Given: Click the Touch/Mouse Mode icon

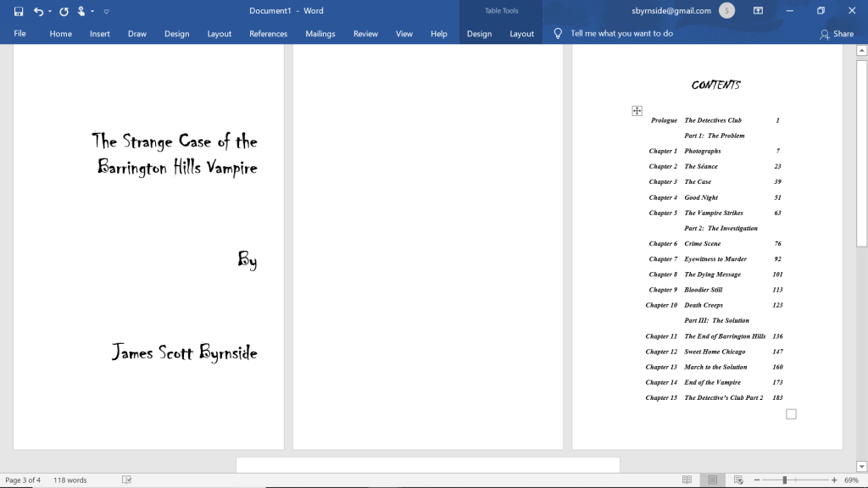Looking at the screenshot, I should pyautogui.click(x=81, y=11).
